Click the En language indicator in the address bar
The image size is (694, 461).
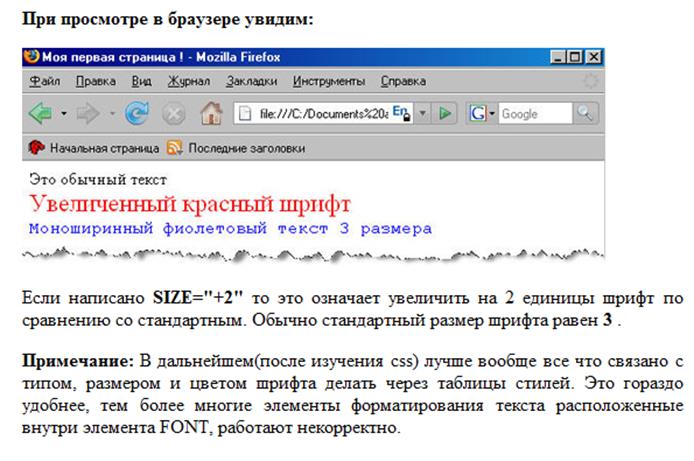[x=401, y=112]
